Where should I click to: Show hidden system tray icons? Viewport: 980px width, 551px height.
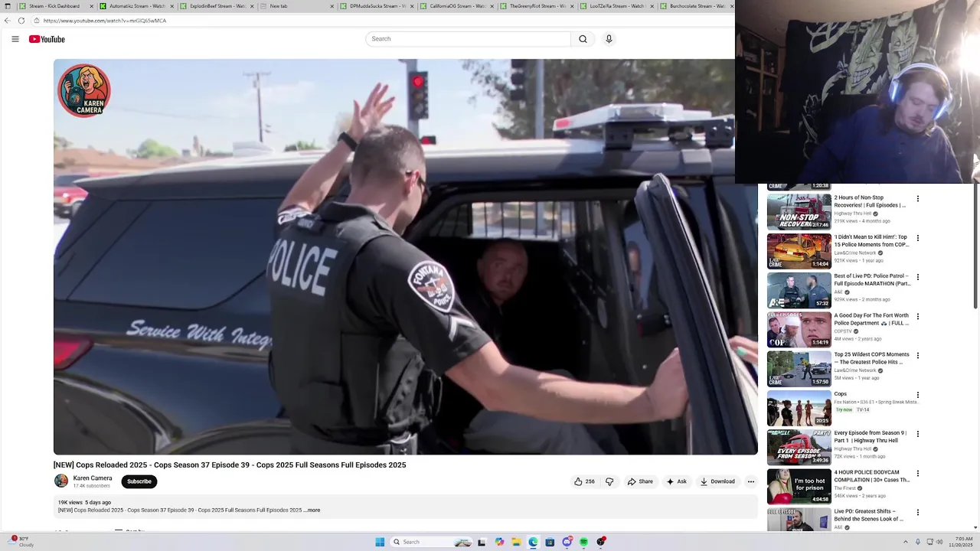(x=904, y=542)
